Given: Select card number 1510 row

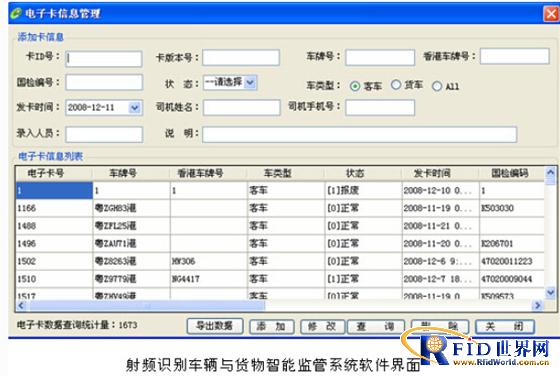Looking at the screenshot, I should pos(280,279).
